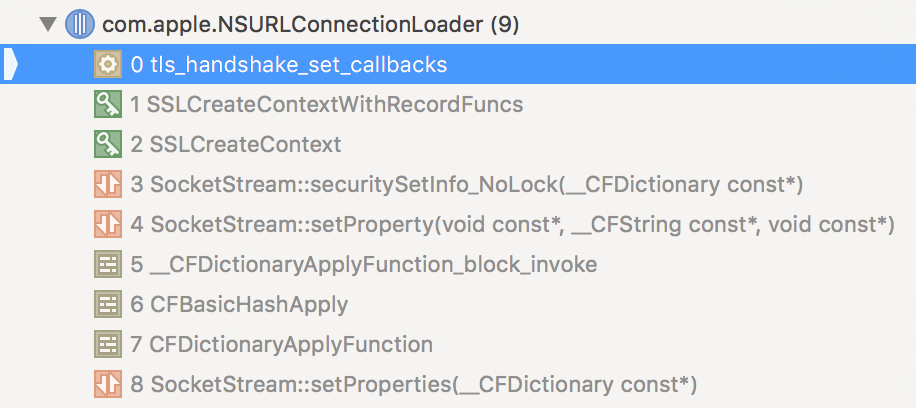Click the network icon beside SocketStream::setProperty

(x=106, y=225)
